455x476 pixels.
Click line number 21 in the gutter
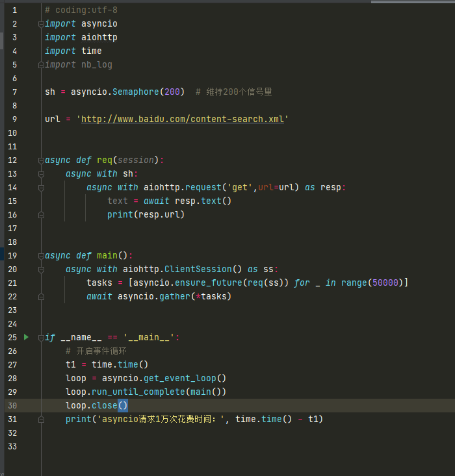tap(12, 283)
